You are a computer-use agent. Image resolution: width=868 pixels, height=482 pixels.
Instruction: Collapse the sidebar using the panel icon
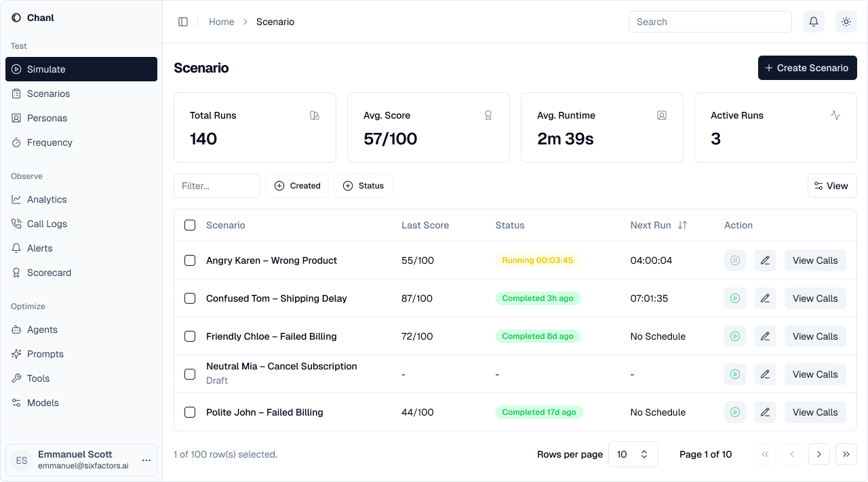[183, 22]
